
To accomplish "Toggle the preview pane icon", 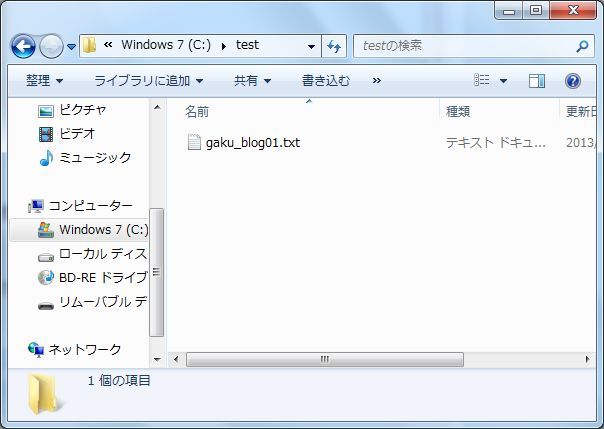I will (537, 81).
